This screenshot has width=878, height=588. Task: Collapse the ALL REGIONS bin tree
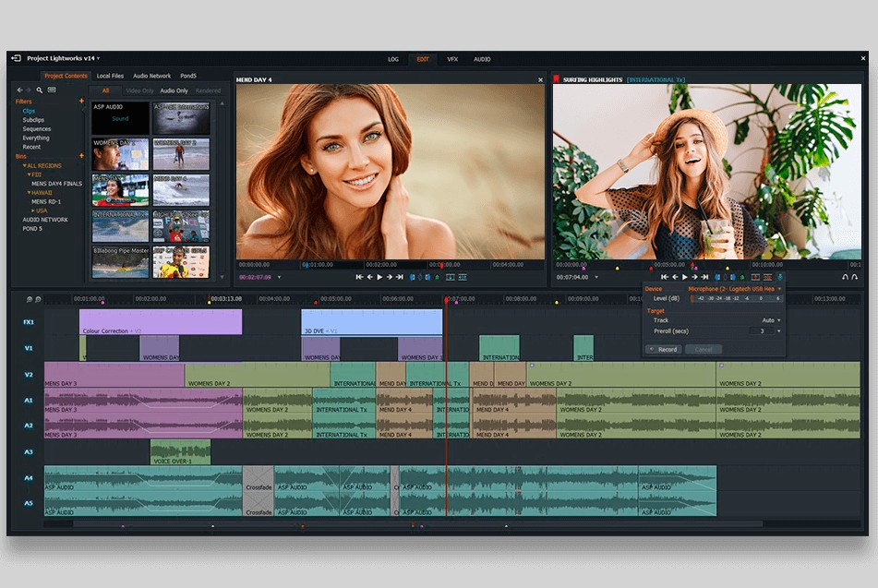coord(25,165)
